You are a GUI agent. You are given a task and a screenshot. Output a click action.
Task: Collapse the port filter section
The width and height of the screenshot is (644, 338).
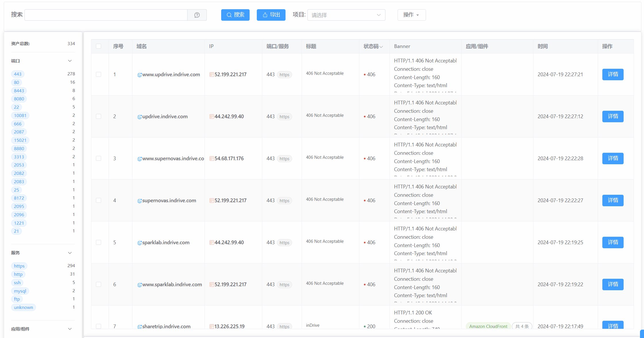tap(70, 61)
